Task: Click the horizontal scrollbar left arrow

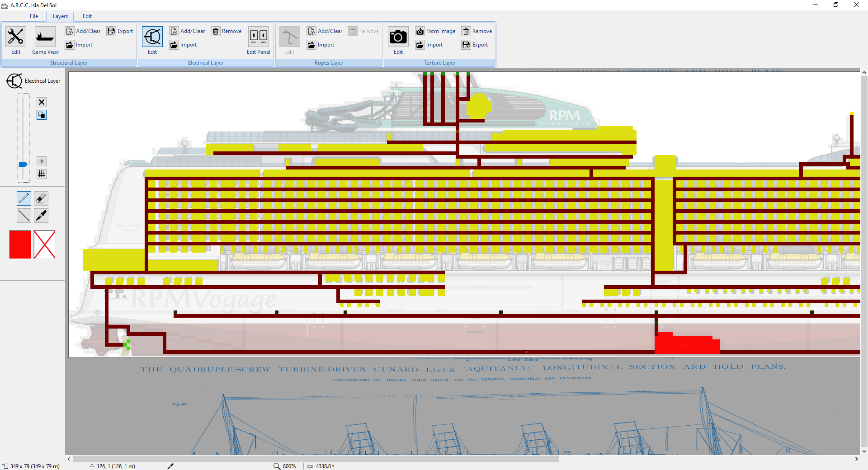Action: coord(69,459)
